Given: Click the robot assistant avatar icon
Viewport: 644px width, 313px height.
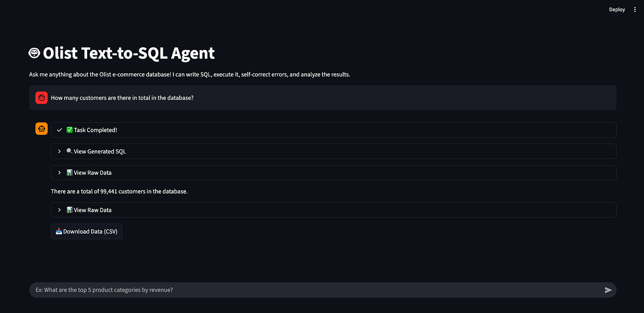Looking at the screenshot, I should click(x=41, y=128).
